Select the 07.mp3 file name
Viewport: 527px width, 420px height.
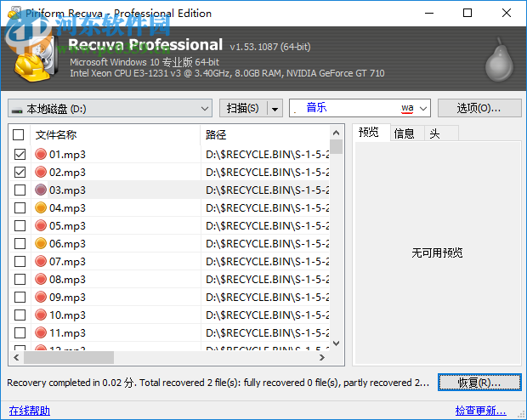[67, 262]
